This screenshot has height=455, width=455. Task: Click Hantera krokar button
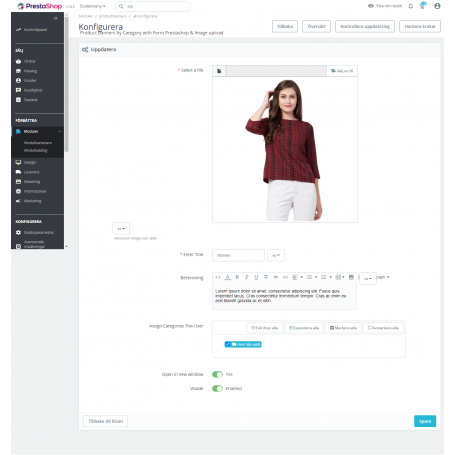point(420,26)
